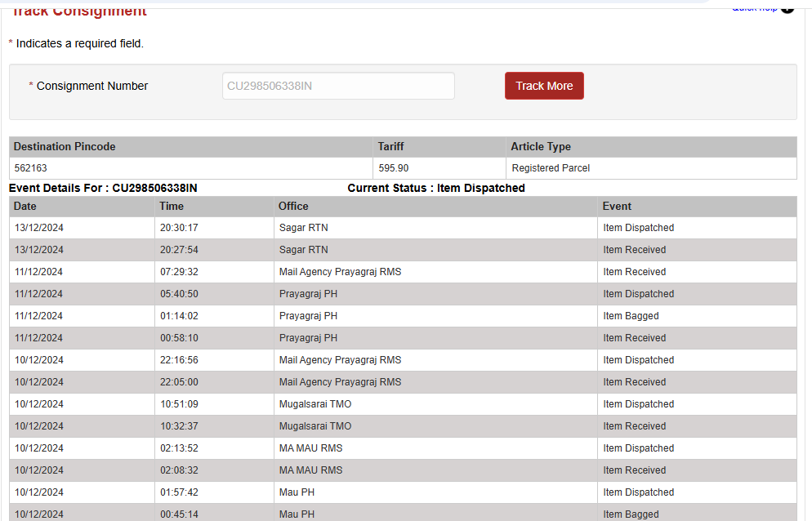Viewport: 812px width, 521px height.
Task: Click Mau PH in 01:57:42 row
Action: click(297, 492)
